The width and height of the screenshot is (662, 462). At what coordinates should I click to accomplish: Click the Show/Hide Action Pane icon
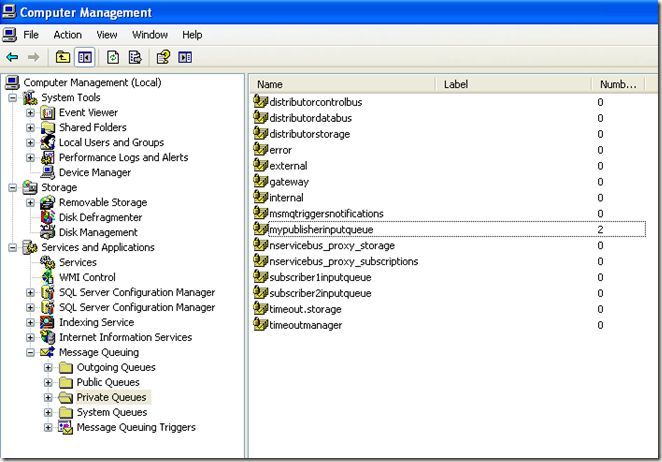pos(185,57)
